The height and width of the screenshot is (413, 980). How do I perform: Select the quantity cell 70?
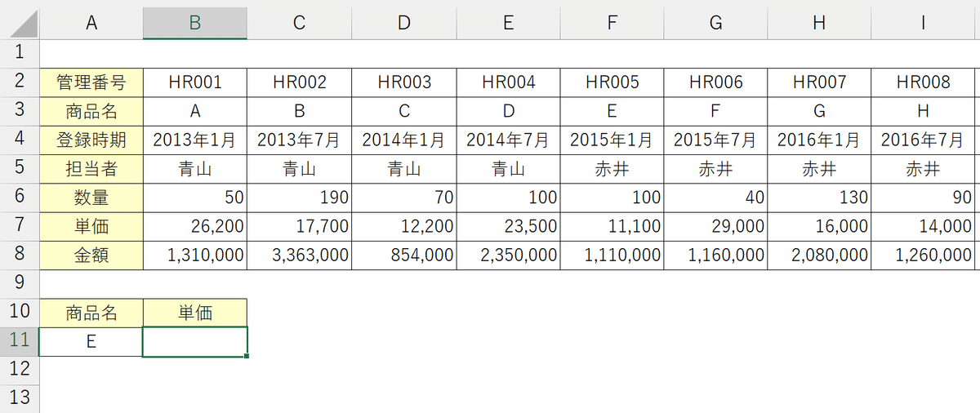tap(403, 197)
